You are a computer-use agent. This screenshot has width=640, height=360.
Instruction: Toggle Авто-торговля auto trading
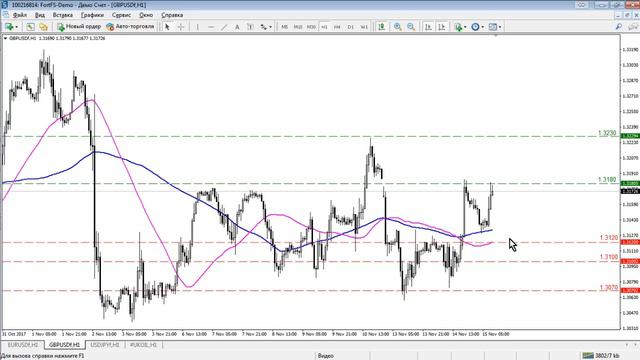click(x=130, y=27)
